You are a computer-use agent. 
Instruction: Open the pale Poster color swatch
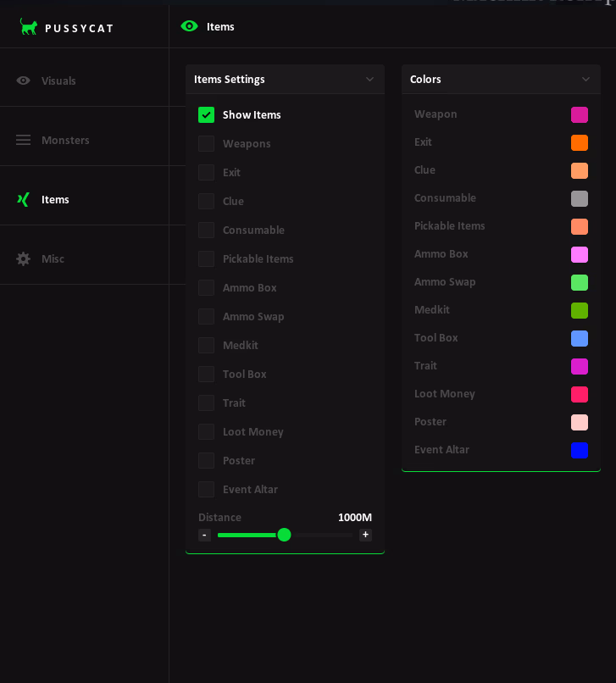[x=580, y=423]
